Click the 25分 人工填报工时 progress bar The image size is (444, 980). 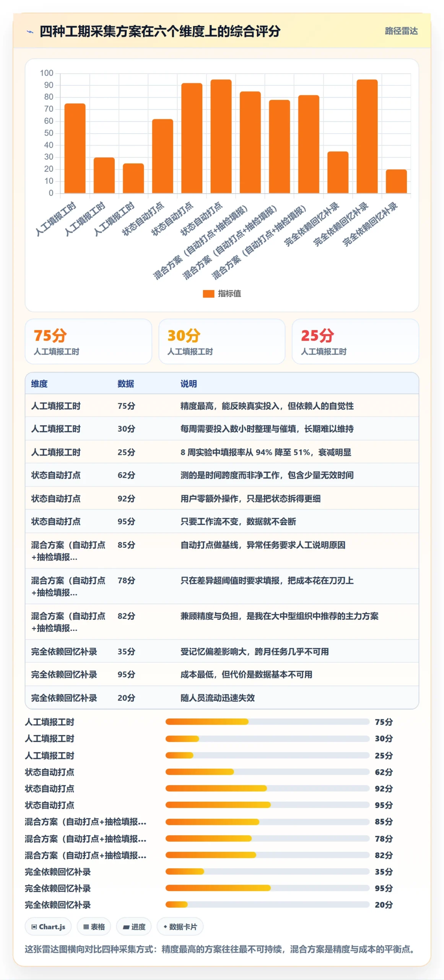[267, 755]
